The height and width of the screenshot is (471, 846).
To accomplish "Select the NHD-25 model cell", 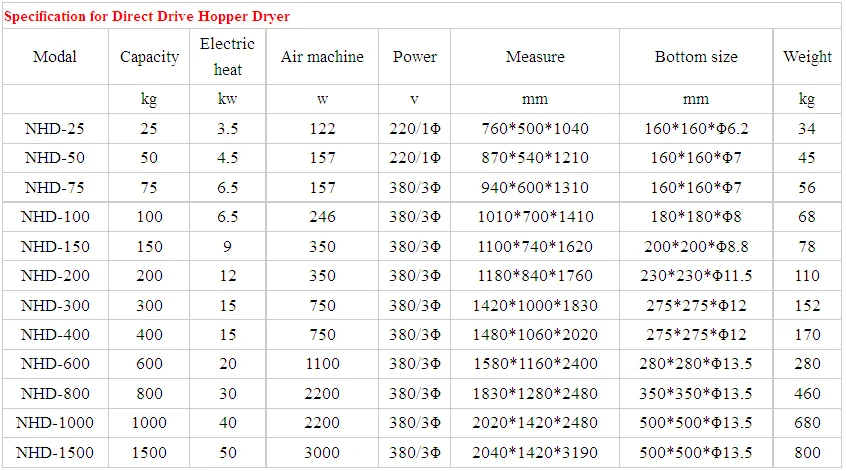I will click(55, 128).
